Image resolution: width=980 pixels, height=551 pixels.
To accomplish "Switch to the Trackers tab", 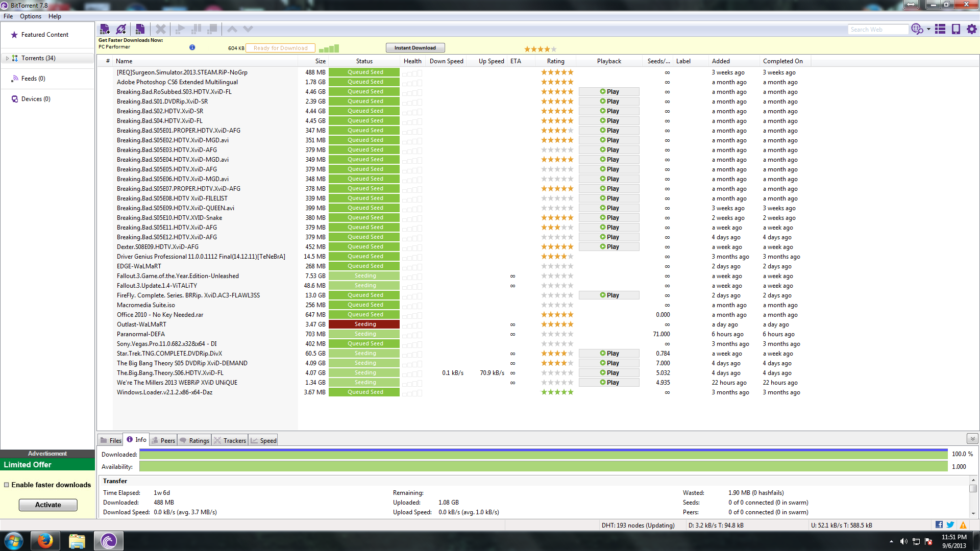I will click(x=230, y=441).
